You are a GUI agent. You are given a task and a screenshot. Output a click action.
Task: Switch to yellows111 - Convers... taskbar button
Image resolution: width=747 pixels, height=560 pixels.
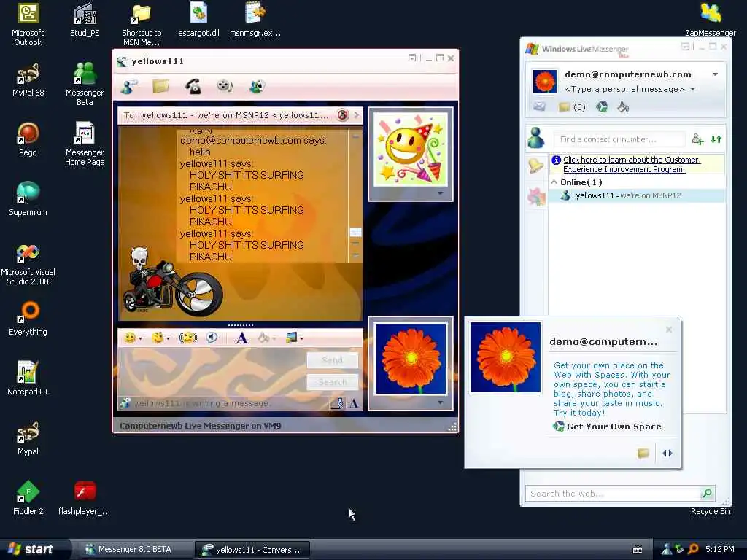(x=252, y=550)
